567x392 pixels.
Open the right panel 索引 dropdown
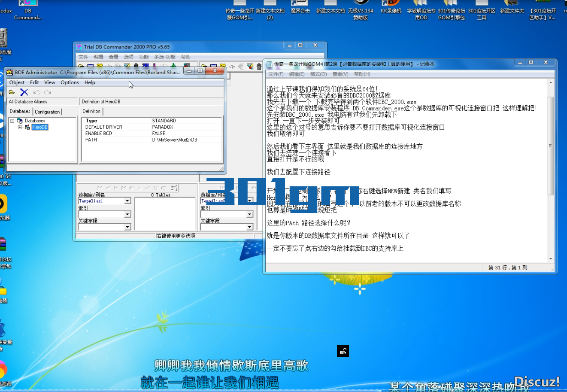[250, 214]
